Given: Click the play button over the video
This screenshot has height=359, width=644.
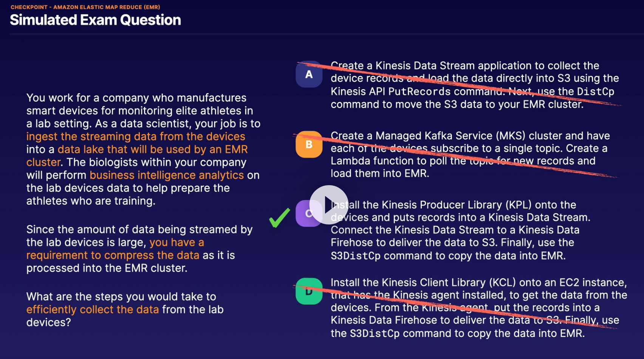Looking at the screenshot, I should click(x=329, y=205).
